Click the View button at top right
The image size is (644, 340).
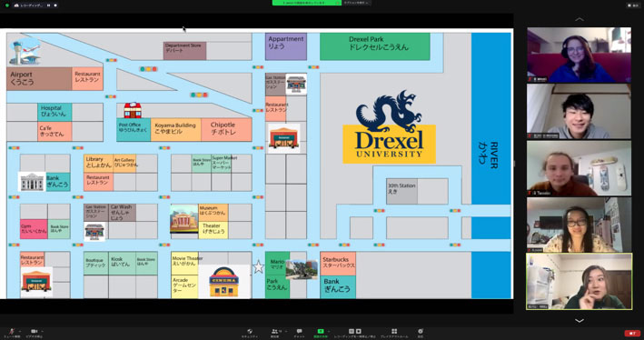632,5
